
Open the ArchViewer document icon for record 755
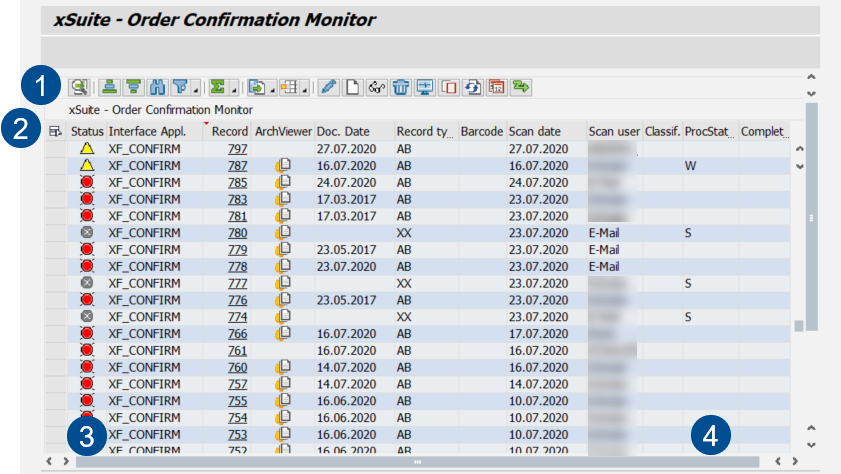(283, 401)
